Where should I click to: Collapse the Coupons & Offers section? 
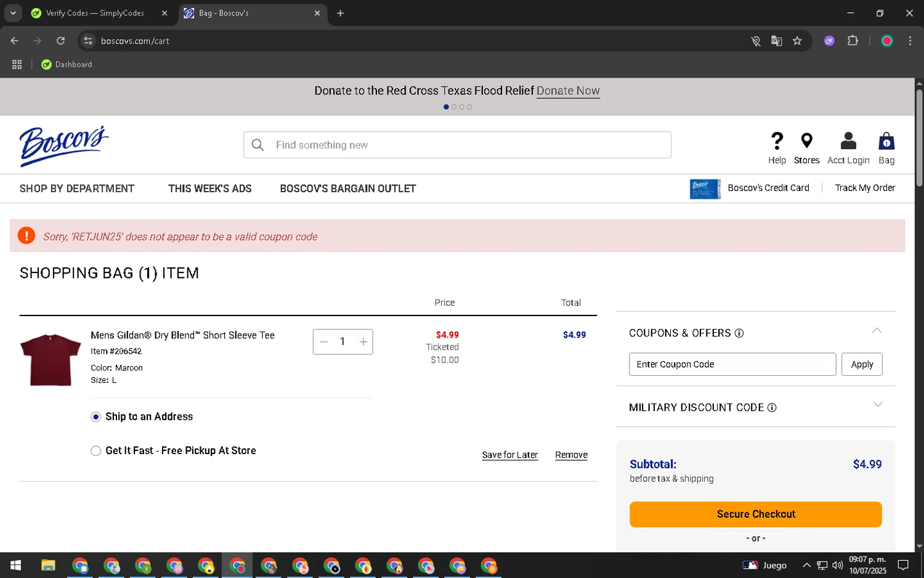pyautogui.click(x=877, y=331)
